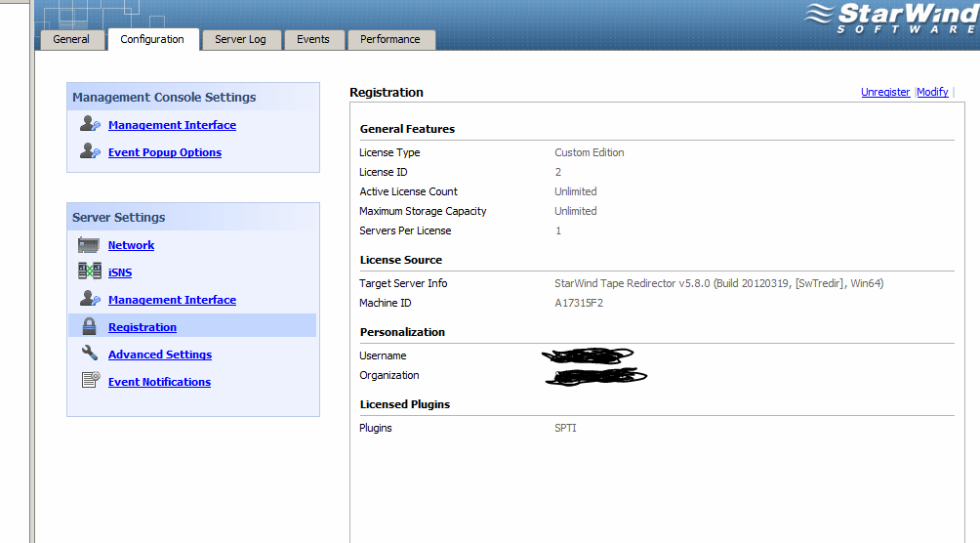Open the iSNS settings link

120,272
